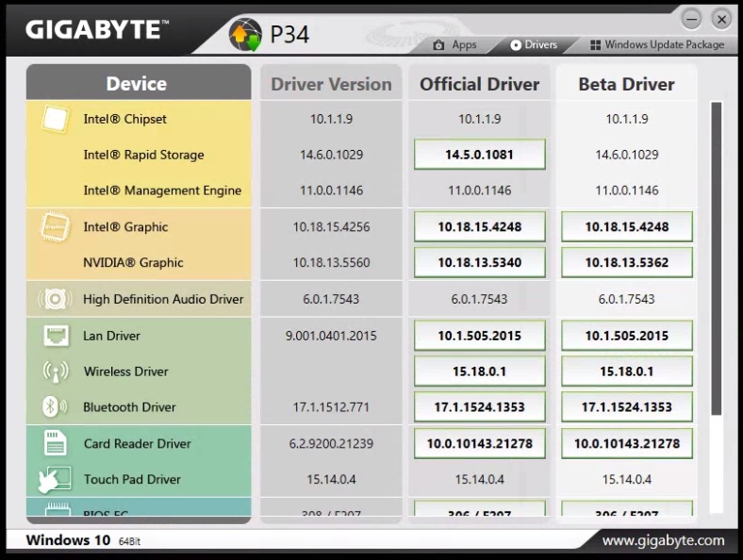This screenshot has width=743, height=560.
Task: Install official Wireless Driver 15.18.0.1
Action: (480, 371)
